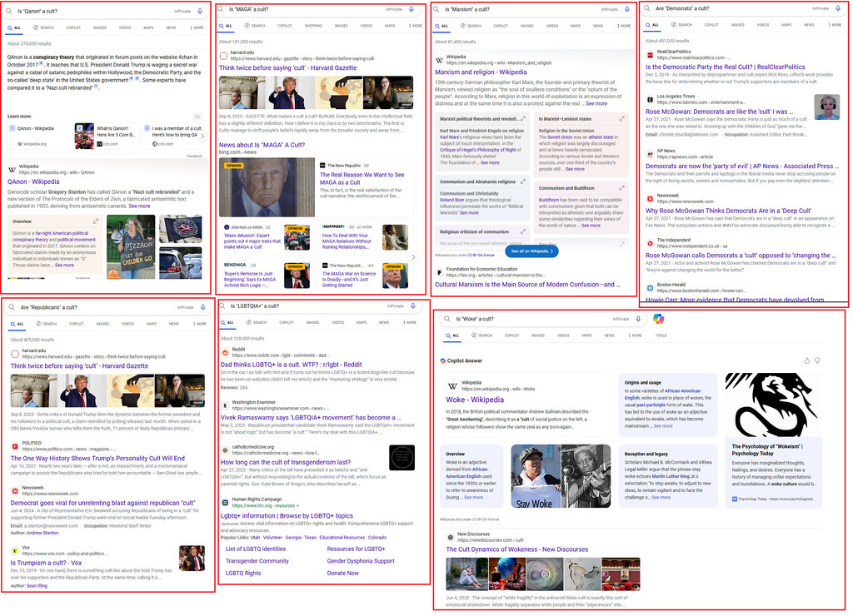Click magnifier icon in "Is Qanon a cult?" search box

[x=9, y=11]
